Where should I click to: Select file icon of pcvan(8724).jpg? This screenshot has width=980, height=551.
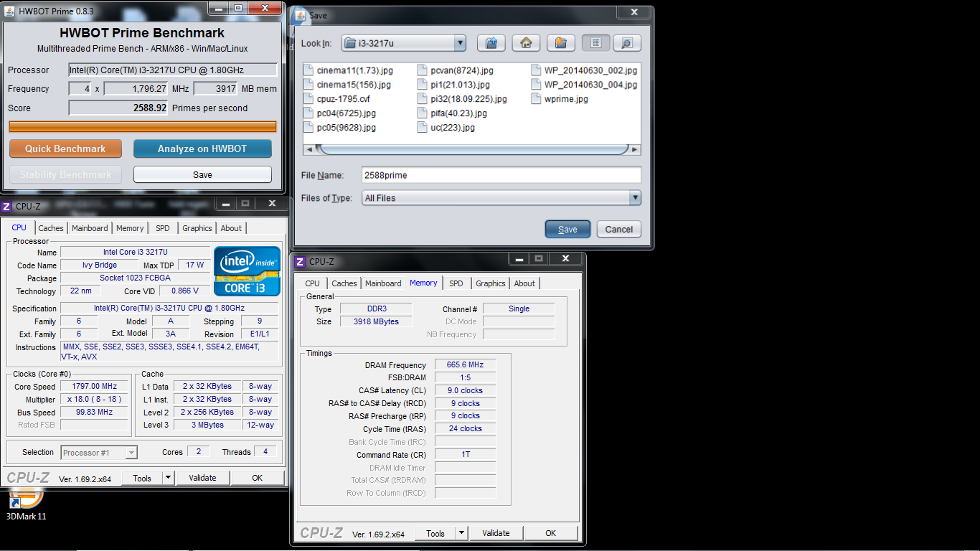pyautogui.click(x=423, y=70)
